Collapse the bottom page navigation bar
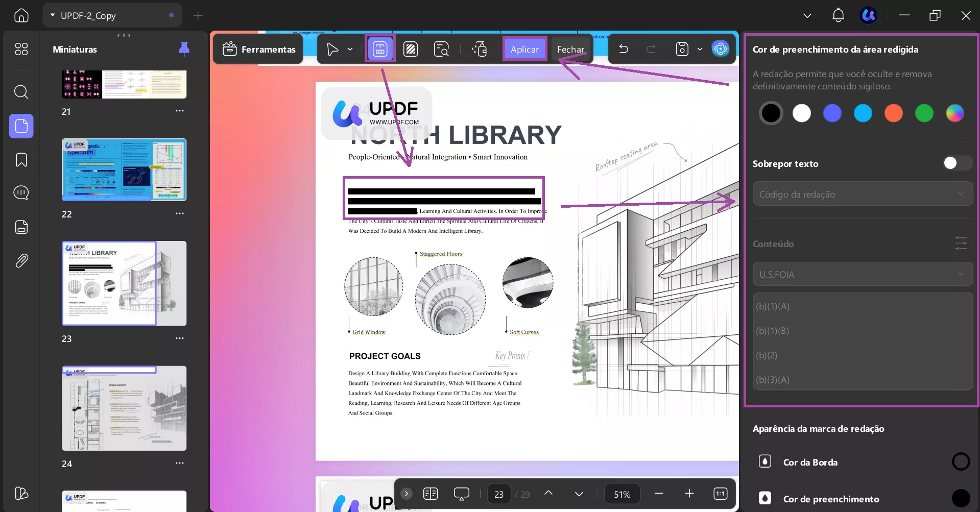980x512 pixels. pos(407,494)
